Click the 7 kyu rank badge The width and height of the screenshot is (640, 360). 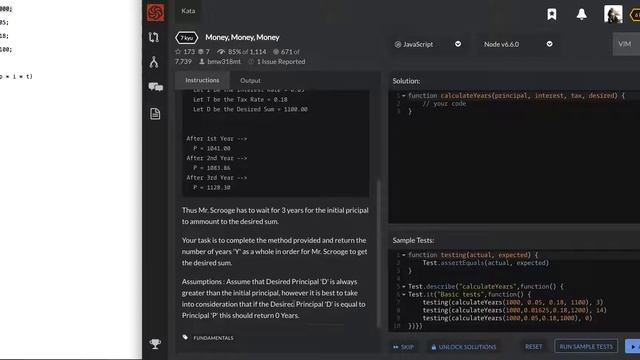pyautogui.click(x=187, y=38)
